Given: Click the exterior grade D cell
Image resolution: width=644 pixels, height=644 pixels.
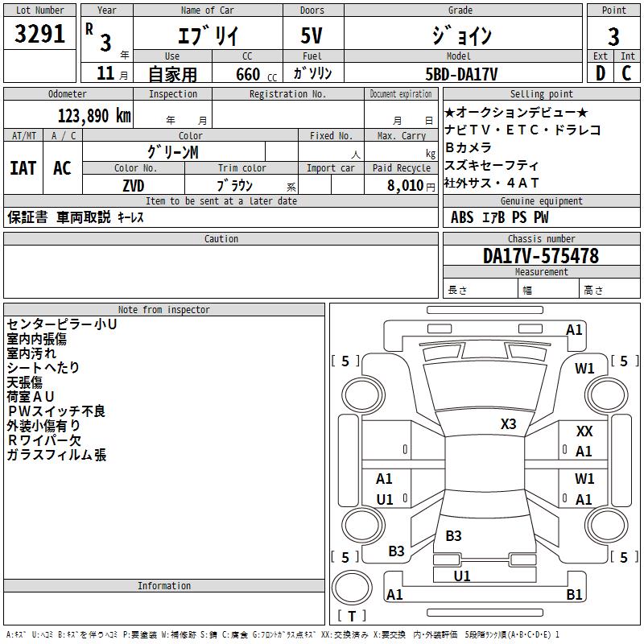Looking at the screenshot, I should 601,73.
